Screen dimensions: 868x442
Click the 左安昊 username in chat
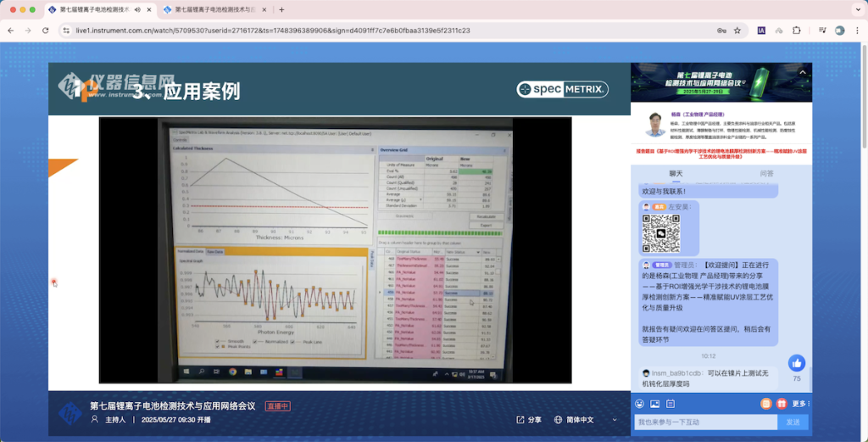point(680,207)
